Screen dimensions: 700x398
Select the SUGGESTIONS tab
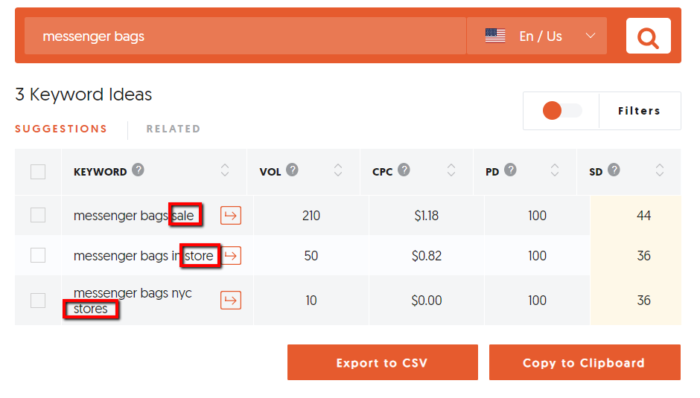click(61, 129)
